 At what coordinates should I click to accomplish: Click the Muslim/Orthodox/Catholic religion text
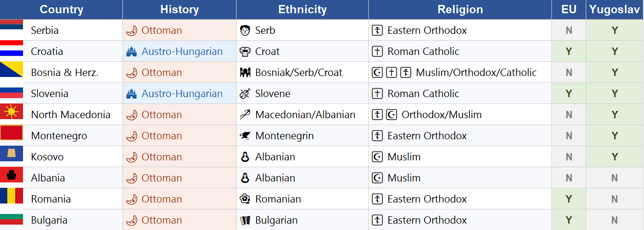476,73
